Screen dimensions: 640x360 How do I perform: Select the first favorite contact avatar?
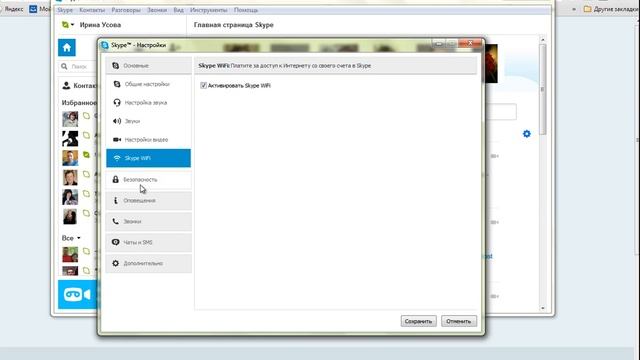pos(70,119)
